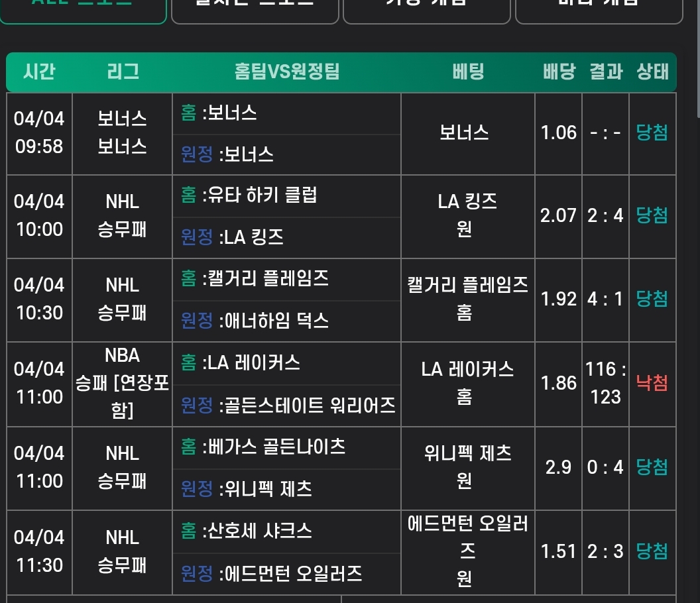Click the vertical scrollbar on the right edge
Viewport: 700px width, 603px height.
[696, 53]
